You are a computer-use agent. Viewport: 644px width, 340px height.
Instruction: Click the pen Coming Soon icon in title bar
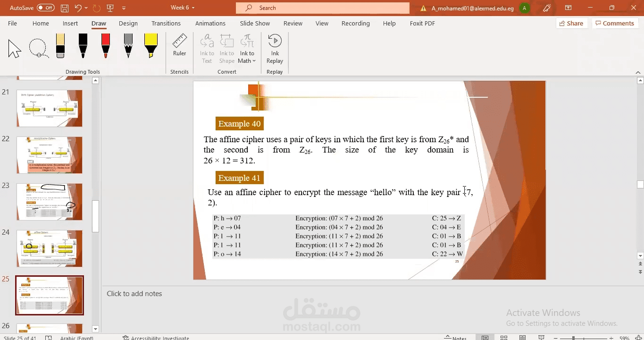click(x=547, y=8)
